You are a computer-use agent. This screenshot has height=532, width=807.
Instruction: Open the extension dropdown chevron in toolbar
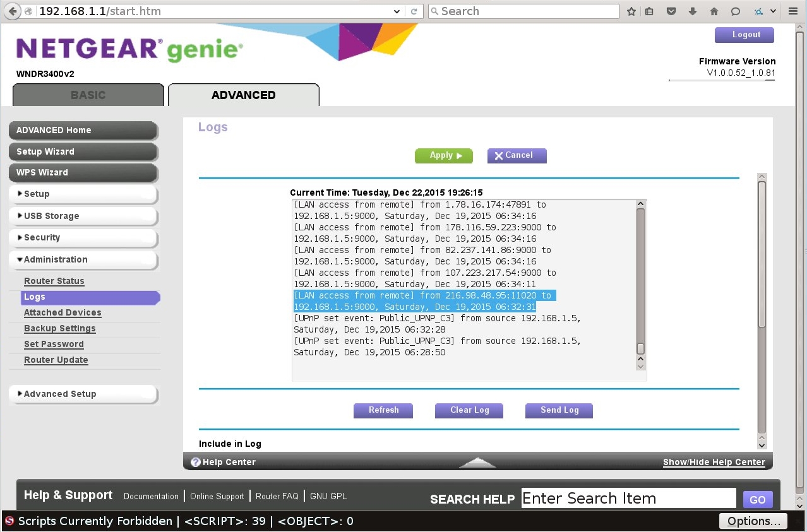[x=774, y=11]
